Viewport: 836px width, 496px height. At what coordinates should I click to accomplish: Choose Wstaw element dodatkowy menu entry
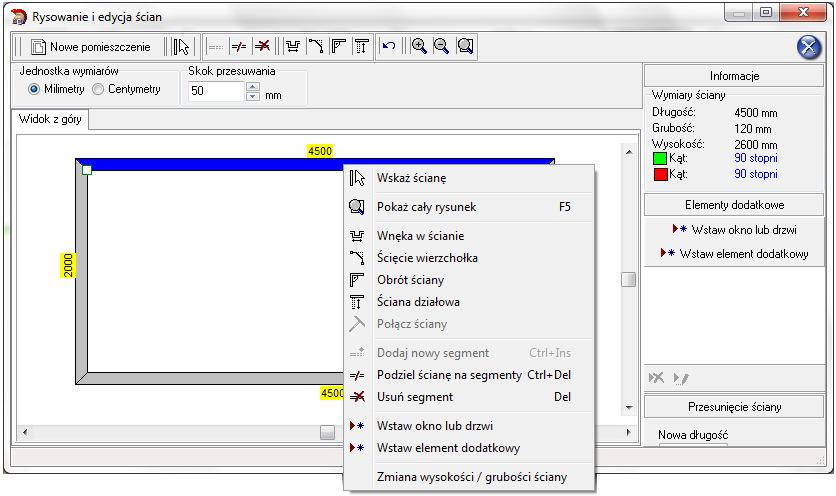(469, 448)
